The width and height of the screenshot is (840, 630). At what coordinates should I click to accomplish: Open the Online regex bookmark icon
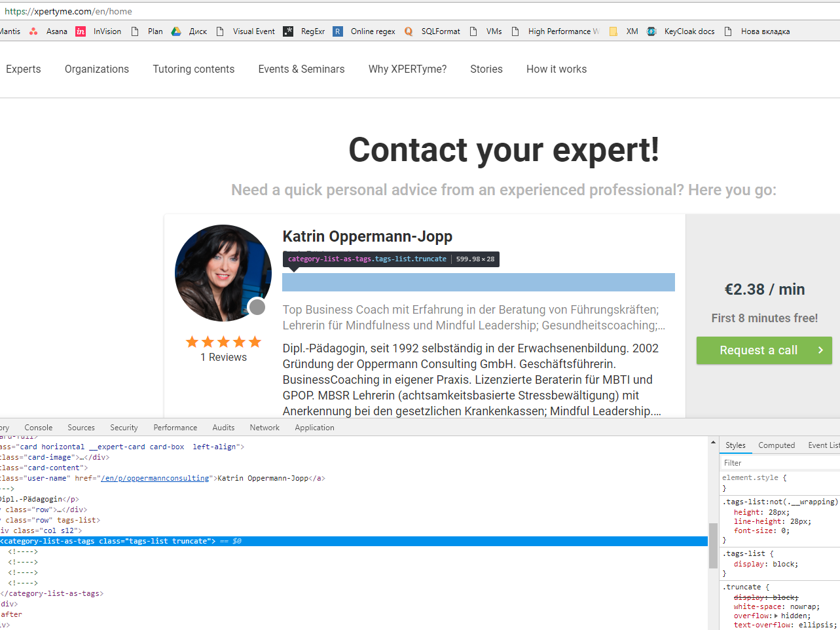point(338,31)
